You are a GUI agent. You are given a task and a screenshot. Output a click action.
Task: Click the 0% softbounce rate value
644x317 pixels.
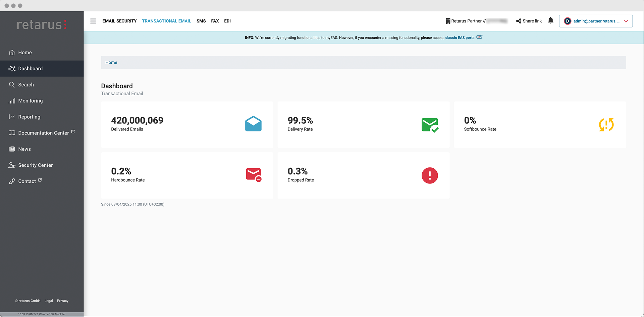point(470,120)
